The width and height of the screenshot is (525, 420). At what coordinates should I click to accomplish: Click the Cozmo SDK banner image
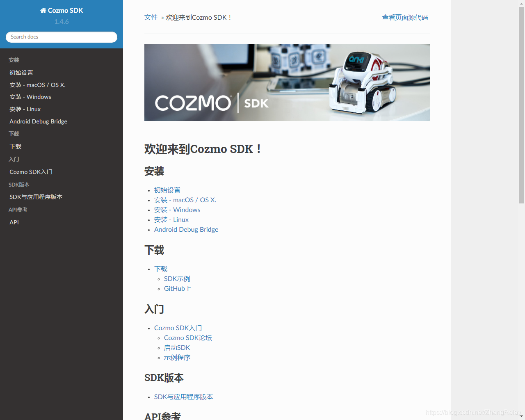[x=287, y=82]
